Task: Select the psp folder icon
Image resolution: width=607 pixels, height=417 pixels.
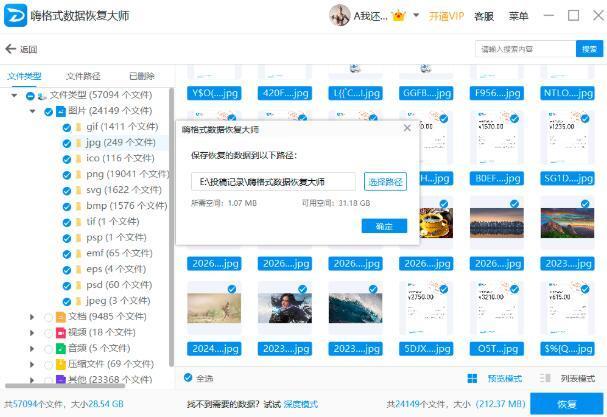Action: [x=79, y=238]
